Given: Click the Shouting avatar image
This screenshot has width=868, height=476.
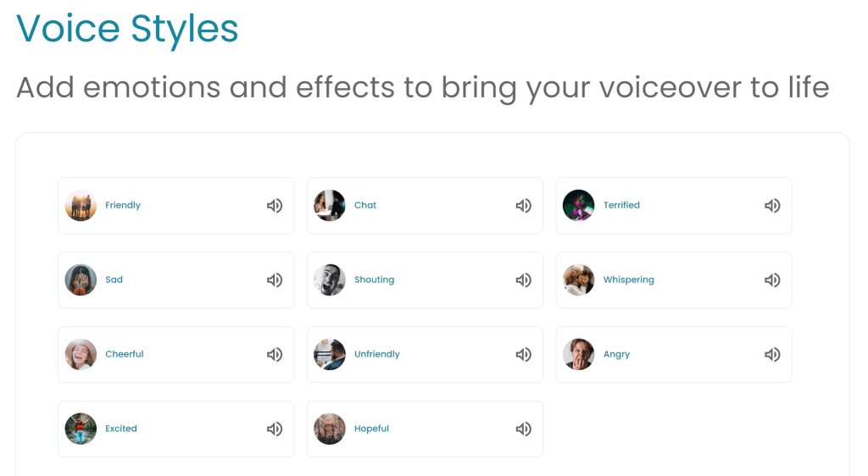Looking at the screenshot, I should [330, 280].
